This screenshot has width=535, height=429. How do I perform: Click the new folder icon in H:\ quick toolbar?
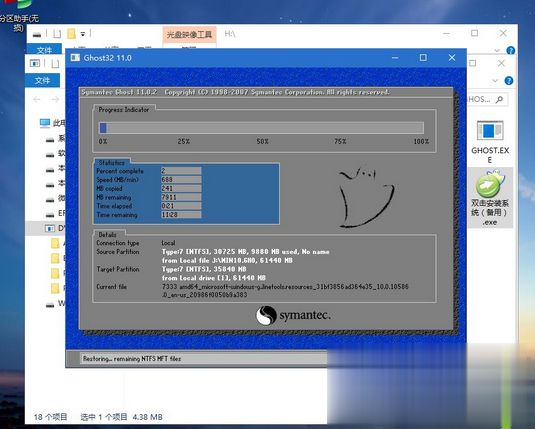pos(71,33)
